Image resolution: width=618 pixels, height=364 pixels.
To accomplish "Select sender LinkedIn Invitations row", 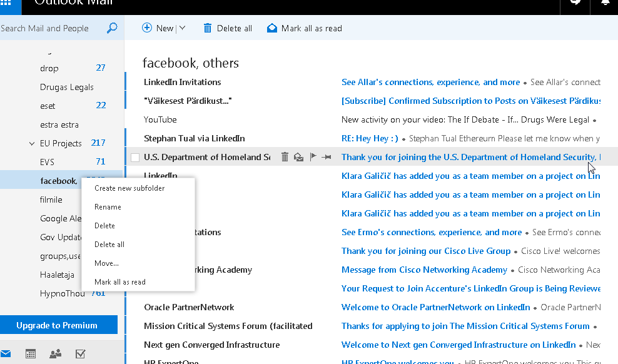I will (x=183, y=82).
